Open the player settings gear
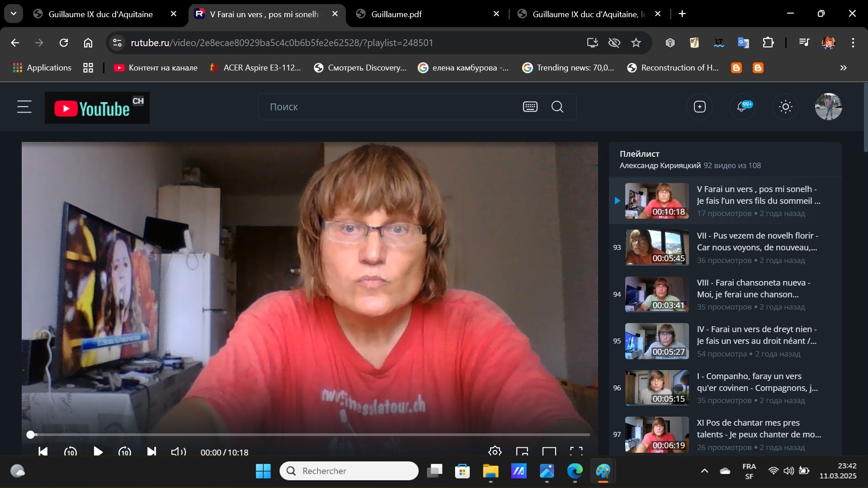The height and width of the screenshot is (488, 868). tap(495, 451)
